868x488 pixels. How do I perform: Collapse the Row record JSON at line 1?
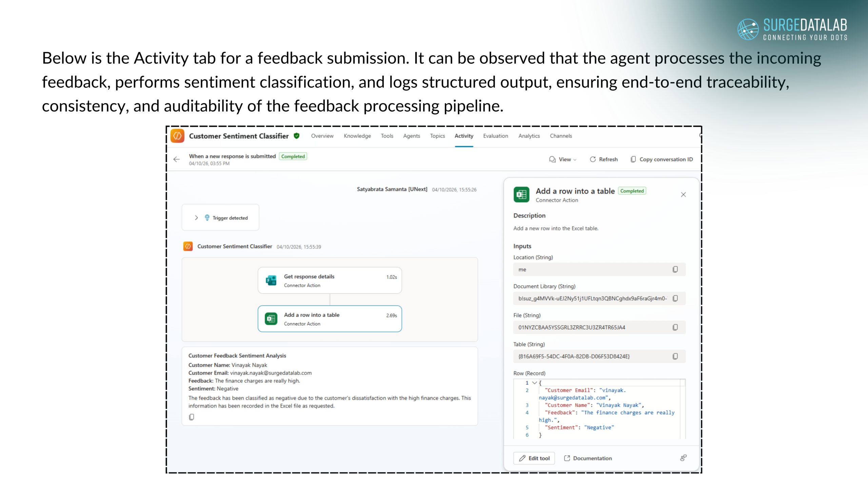[534, 383]
